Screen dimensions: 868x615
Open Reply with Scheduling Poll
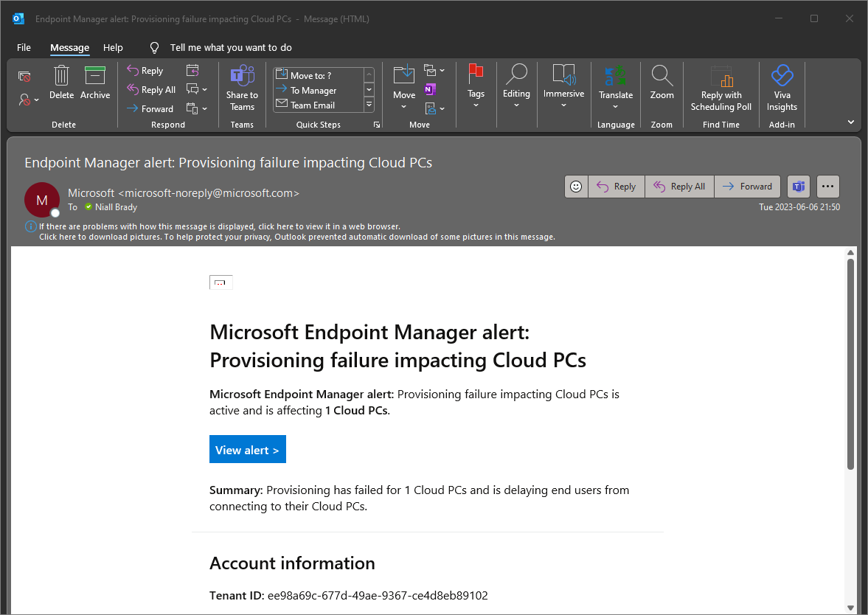721,88
